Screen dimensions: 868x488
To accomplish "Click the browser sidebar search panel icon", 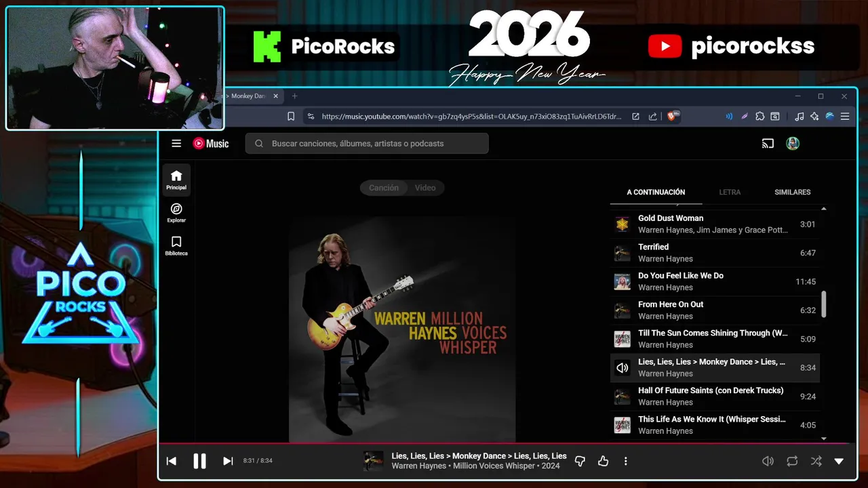I will click(775, 117).
